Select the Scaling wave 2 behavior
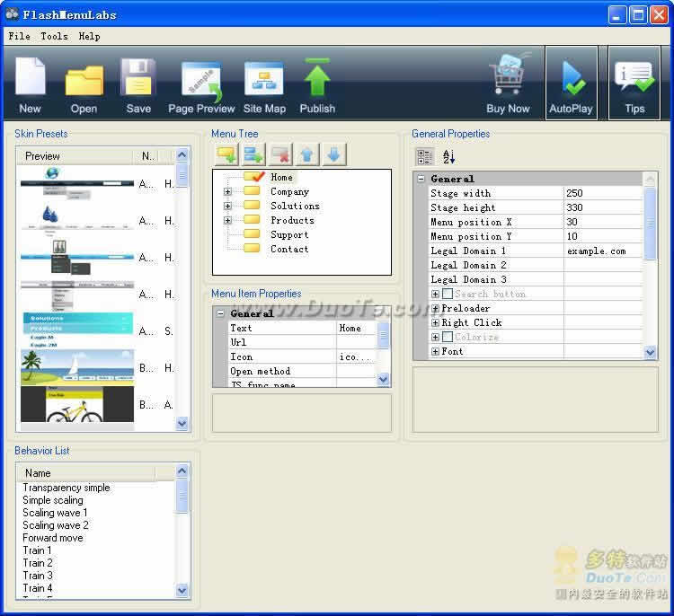 [56, 525]
